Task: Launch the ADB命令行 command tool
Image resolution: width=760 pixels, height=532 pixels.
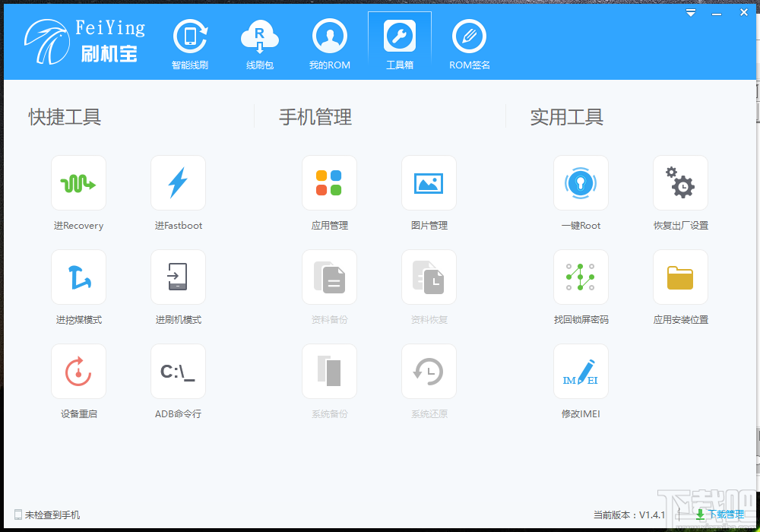Action: [178, 371]
